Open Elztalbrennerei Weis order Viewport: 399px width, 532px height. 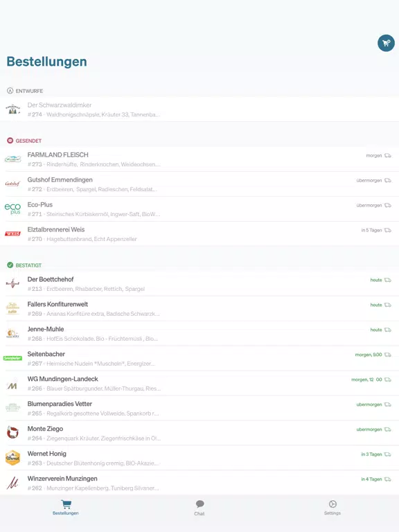[x=199, y=233]
